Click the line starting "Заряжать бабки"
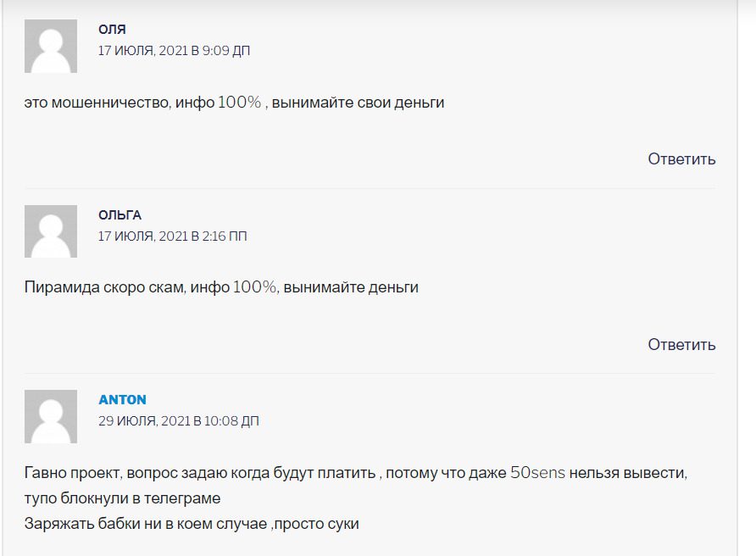 [x=192, y=523]
